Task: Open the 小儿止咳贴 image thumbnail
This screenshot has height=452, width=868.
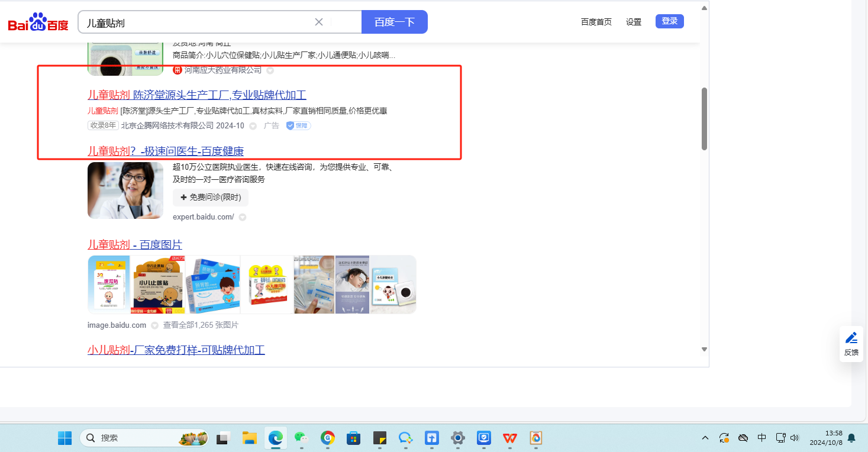Action: click(158, 285)
